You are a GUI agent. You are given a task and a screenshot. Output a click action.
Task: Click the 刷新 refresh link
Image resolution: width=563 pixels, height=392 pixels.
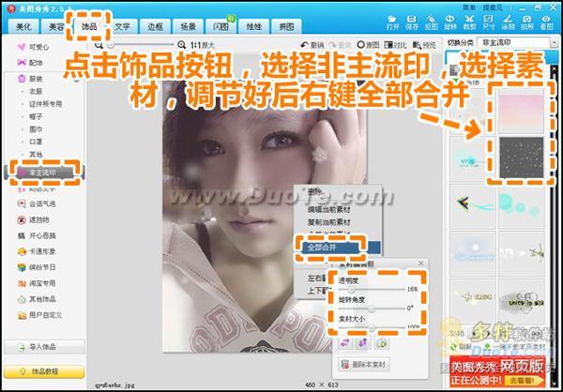click(x=461, y=347)
